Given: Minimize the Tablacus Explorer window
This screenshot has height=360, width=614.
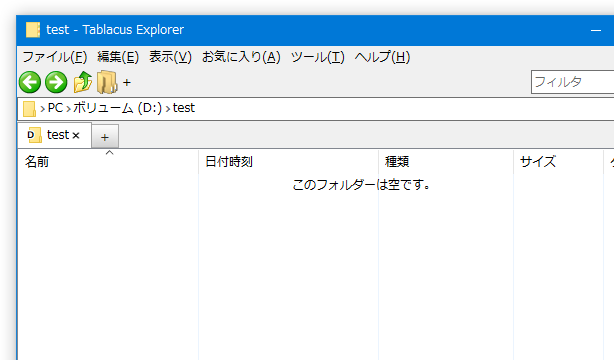Looking at the screenshot, I should tap(596, 30).
